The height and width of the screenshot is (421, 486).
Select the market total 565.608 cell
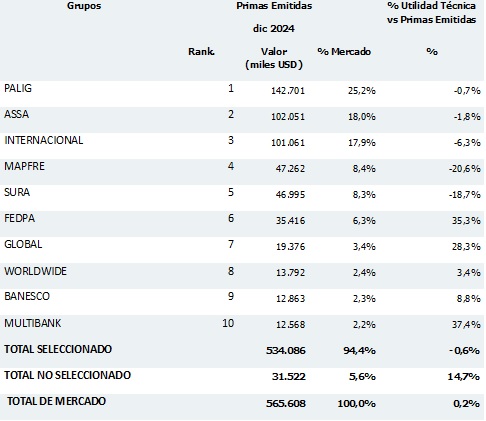286,403
